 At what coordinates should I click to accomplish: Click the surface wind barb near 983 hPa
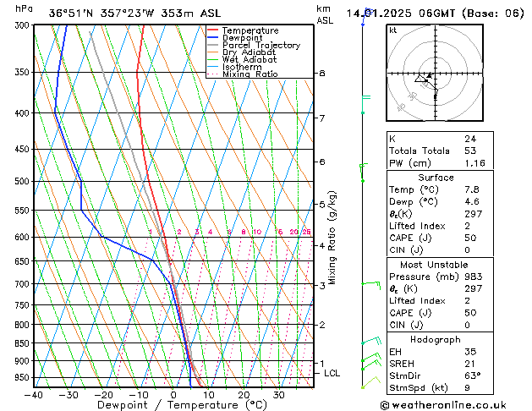[370, 382]
